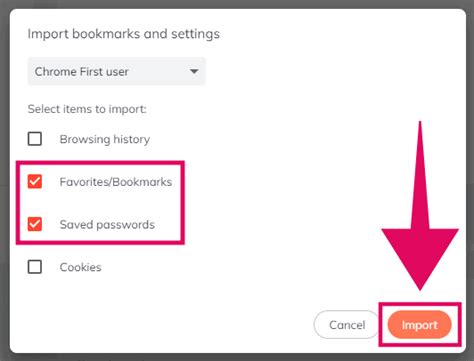Viewport: 474px width, 361px height.
Task: Click the Cookies label text
Action: point(80,267)
